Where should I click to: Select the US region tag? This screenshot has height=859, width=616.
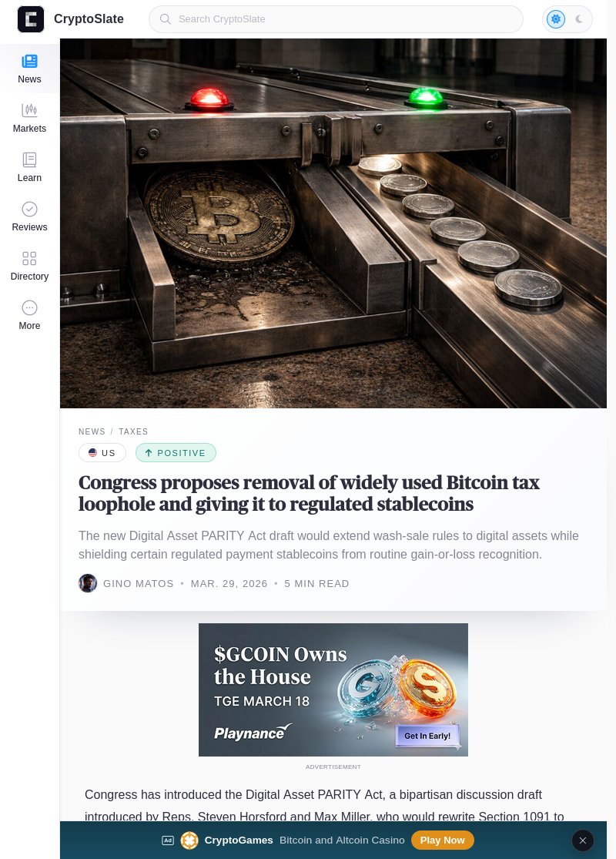(102, 453)
